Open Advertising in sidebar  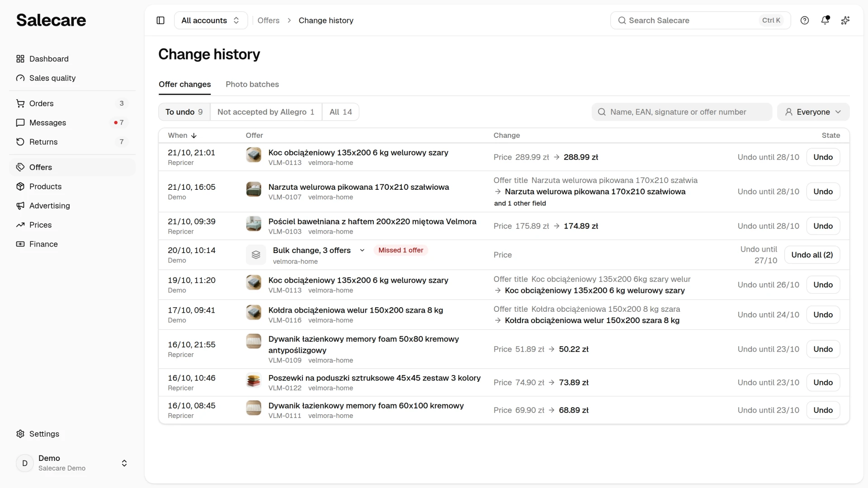pyautogui.click(x=72, y=206)
